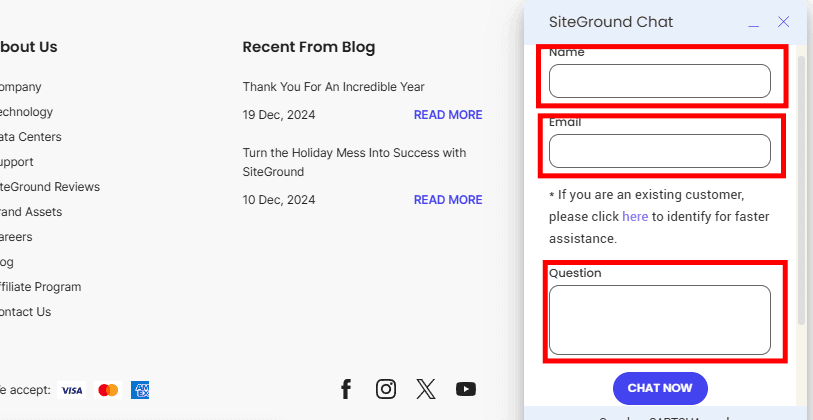Click the chat panel scrollbar
This screenshot has height=420, width=813.
(801, 190)
